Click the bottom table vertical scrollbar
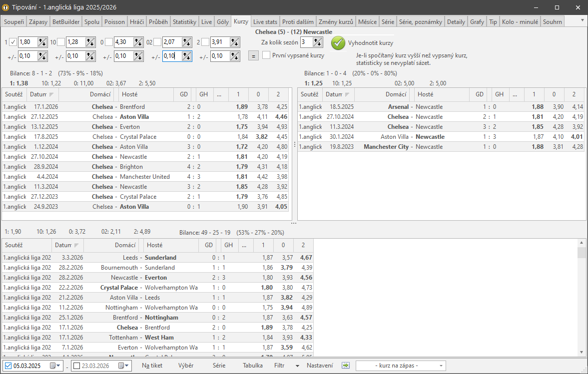Screen dimensions: 588x374 point(582,300)
